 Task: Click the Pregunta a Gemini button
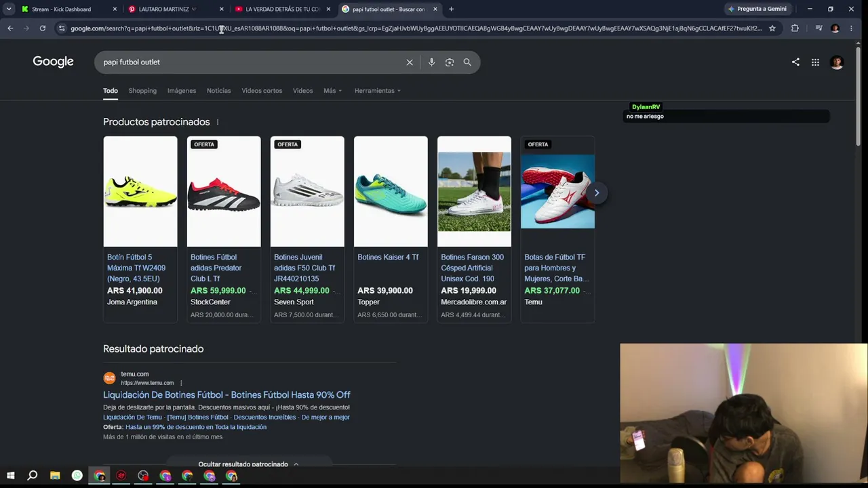coord(756,9)
